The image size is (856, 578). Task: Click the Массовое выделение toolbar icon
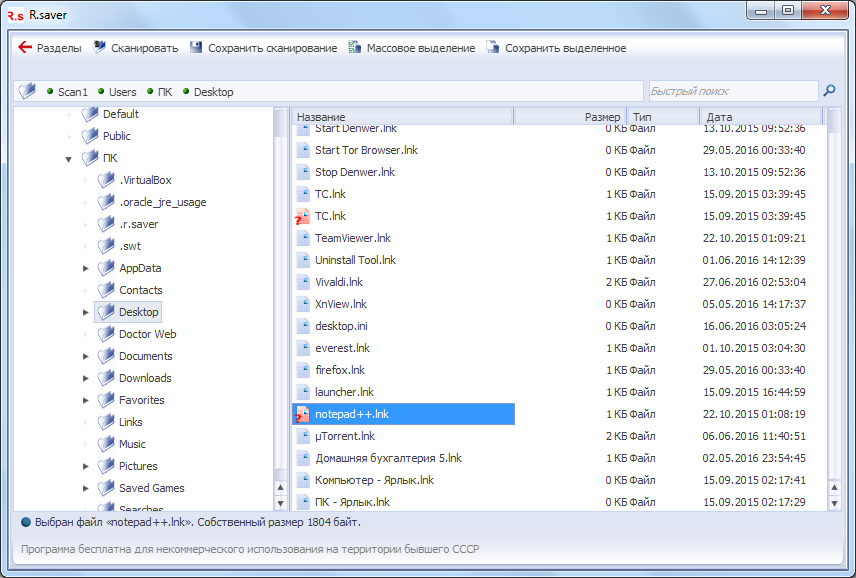(355, 48)
